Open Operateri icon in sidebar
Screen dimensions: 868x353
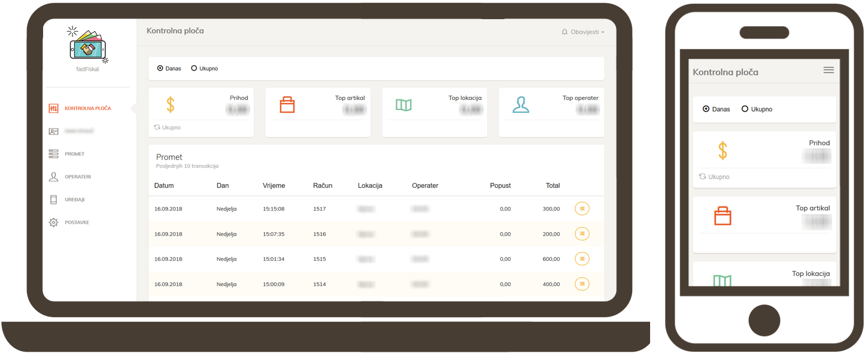(x=54, y=177)
